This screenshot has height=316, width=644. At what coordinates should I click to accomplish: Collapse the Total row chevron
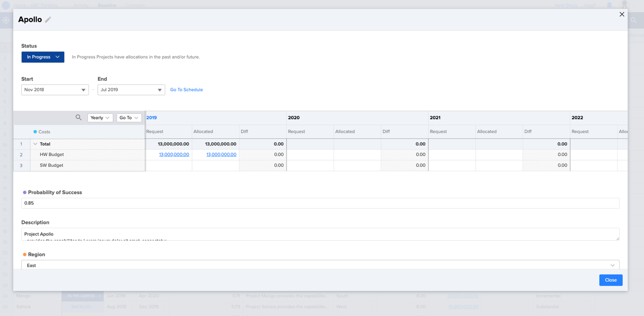coord(35,144)
